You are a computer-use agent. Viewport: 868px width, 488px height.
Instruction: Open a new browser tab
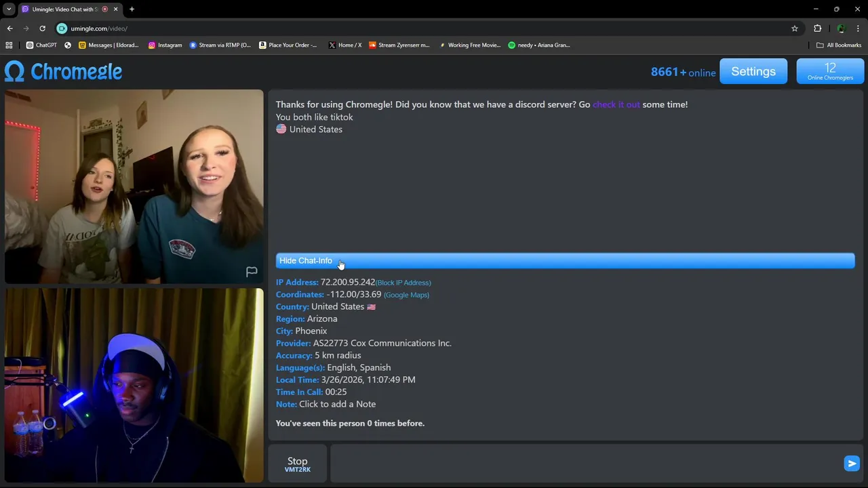(x=132, y=9)
